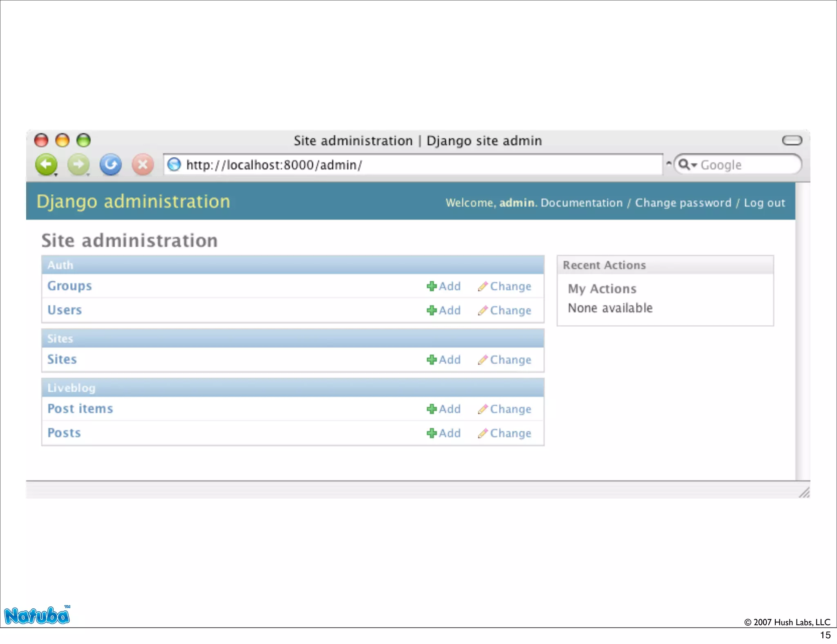The width and height of the screenshot is (837, 644).
Task: Go back with the green back arrow
Action: (x=46, y=165)
